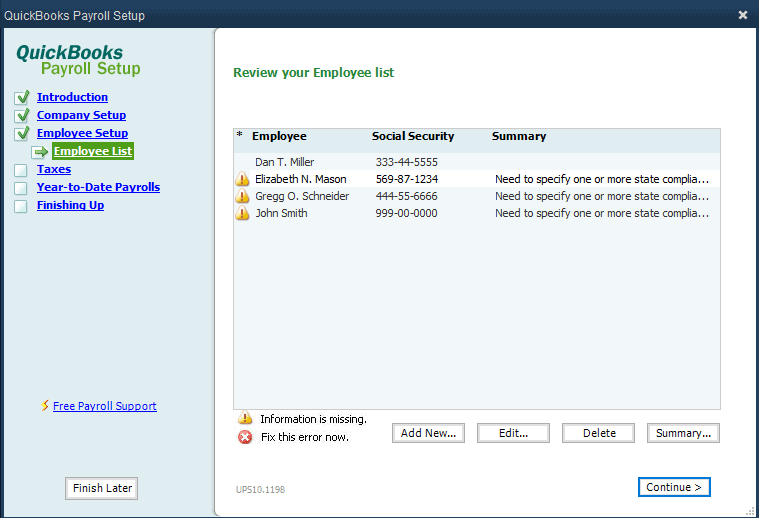The height and width of the screenshot is (518, 759).
Task: Click social security number 999-00-0000
Action: point(407,213)
